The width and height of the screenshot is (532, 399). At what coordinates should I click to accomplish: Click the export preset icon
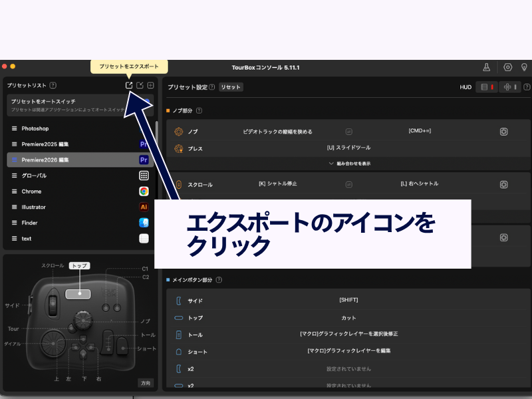point(129,85)
